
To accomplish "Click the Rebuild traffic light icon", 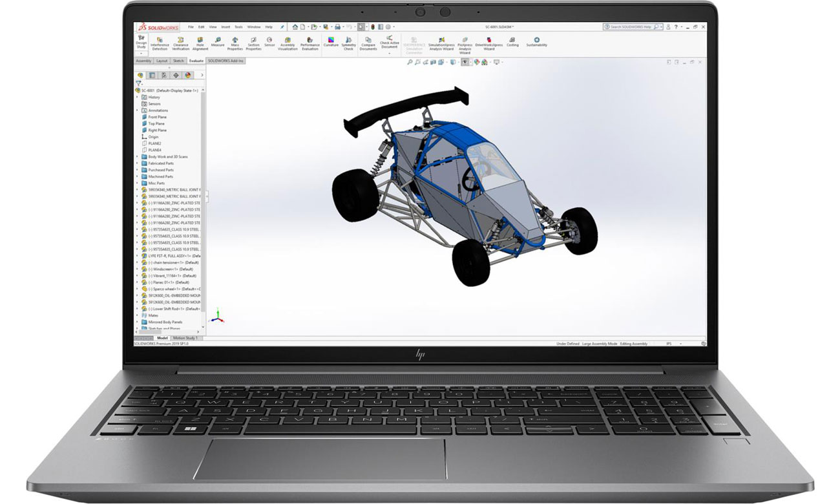I will point(373,27).
